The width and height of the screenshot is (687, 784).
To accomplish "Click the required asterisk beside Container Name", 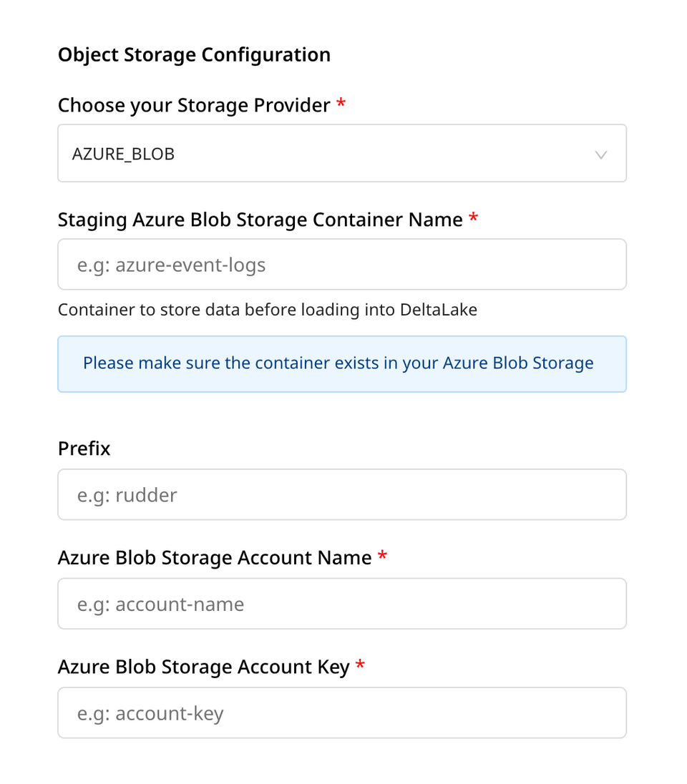I will (x=473, y=218).
